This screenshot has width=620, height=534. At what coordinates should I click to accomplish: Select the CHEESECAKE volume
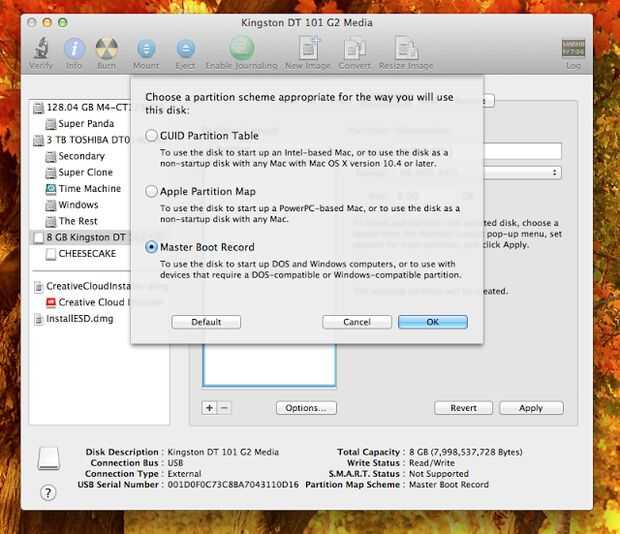coord(81,254)
